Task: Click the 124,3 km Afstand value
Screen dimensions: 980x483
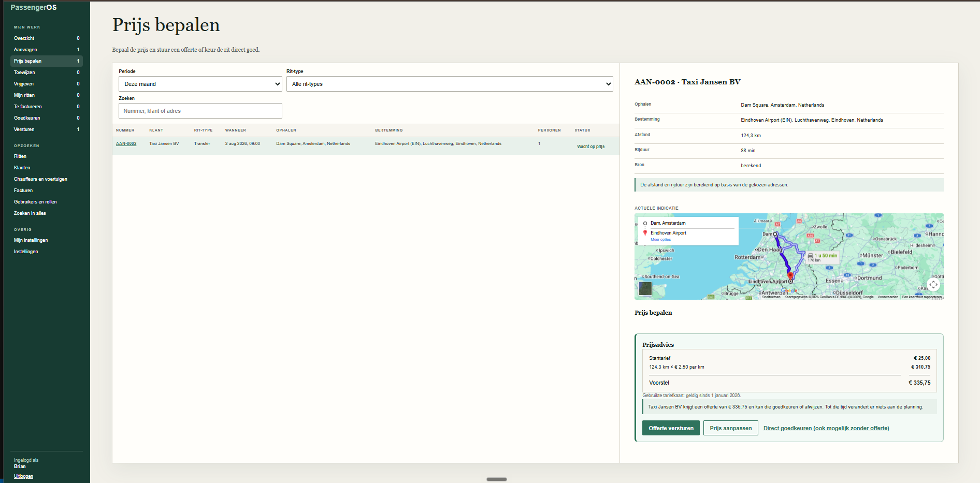Action: coord(751,136)
